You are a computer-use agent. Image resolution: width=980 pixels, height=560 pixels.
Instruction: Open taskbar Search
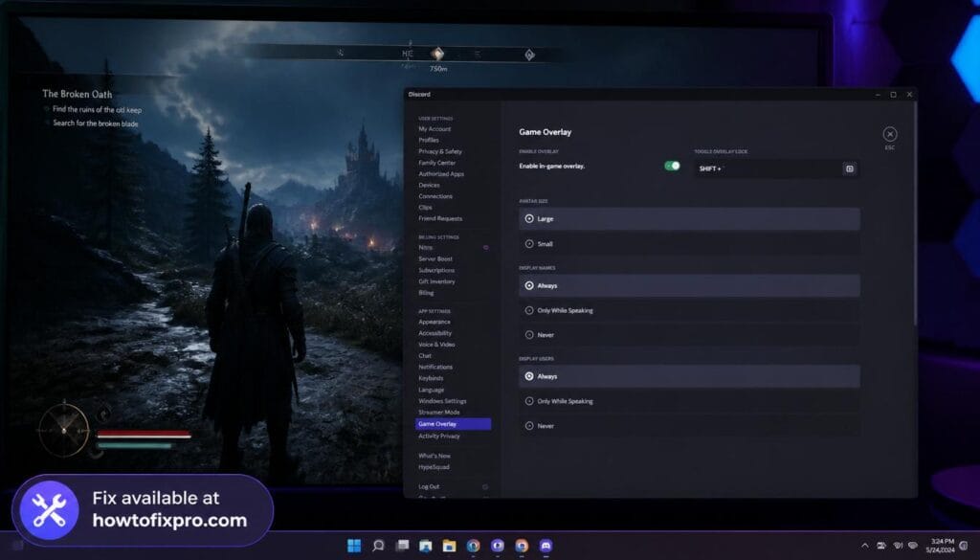[378, 546]
